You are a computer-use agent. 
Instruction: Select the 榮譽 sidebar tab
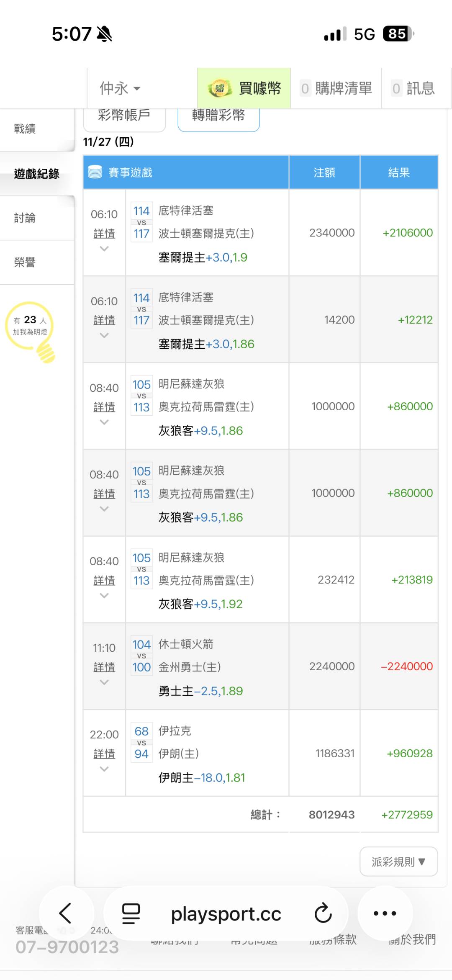coord(25,262)
